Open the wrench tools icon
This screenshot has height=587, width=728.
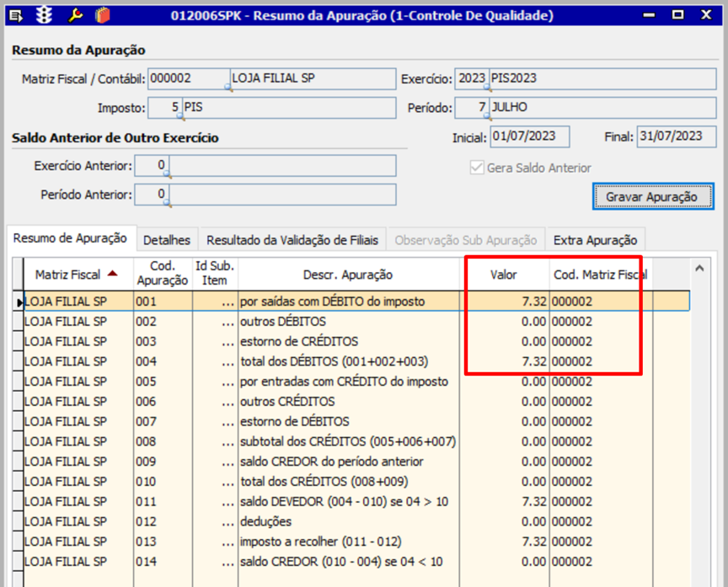[75, 15]
